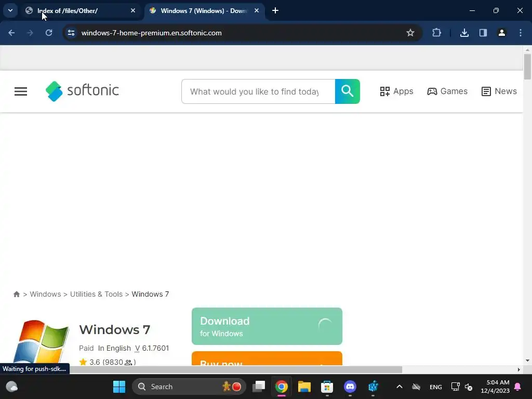Image resolution: width=532 pixels, height=399 pixels.
Task: Open Games section
Action: 447,91
